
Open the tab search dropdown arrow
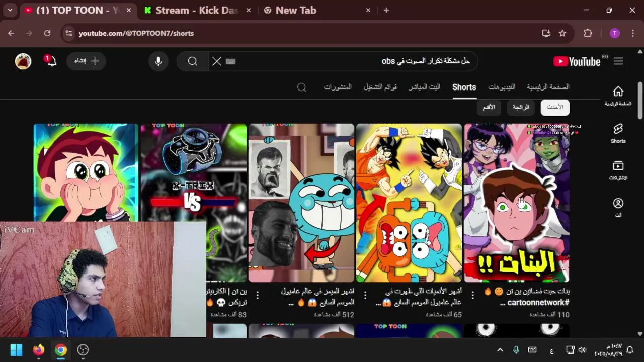click(x=10, y=10)
